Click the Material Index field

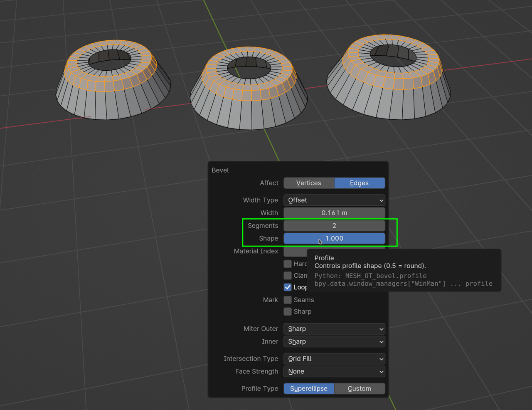pos(295,251)
